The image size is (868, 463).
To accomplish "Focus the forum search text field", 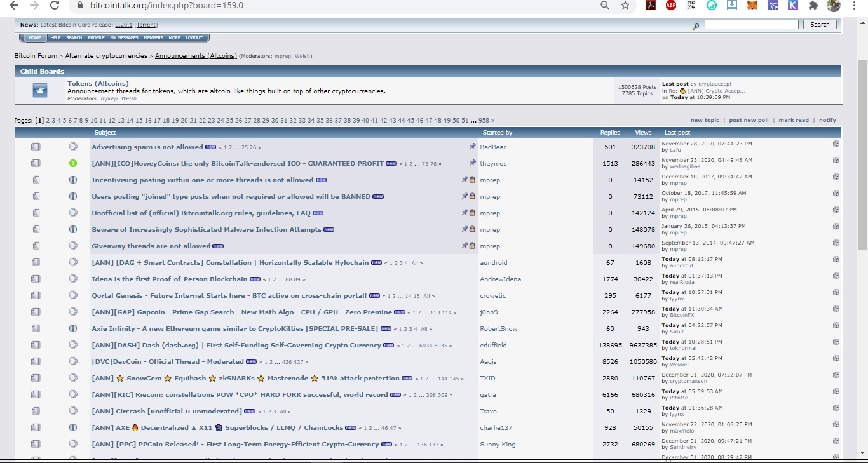I will [x=751, y=25].
